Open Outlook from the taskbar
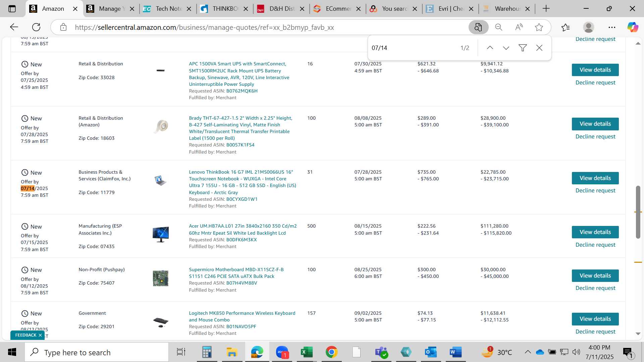Image resolution: width=644 pixels, height=362 pixels. 431,352
